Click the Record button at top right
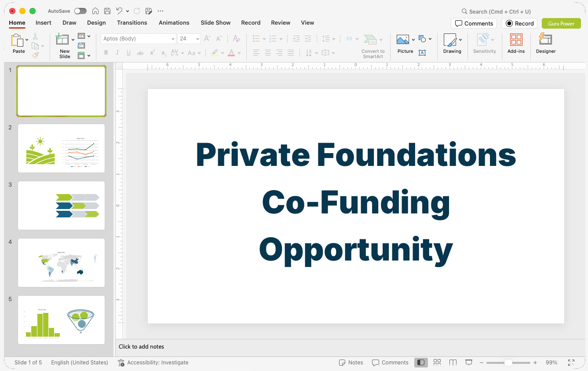The image size is (588, 371). point(519,23)
